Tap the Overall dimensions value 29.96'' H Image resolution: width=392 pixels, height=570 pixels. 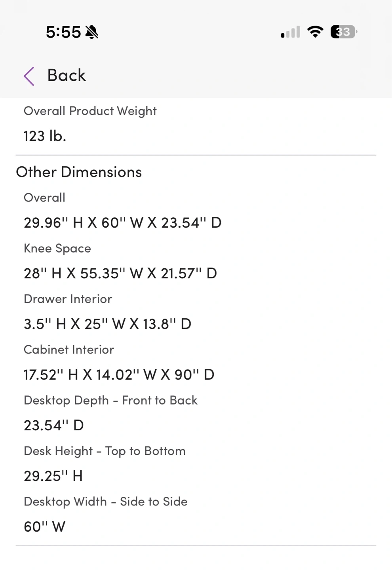point(123,223)
